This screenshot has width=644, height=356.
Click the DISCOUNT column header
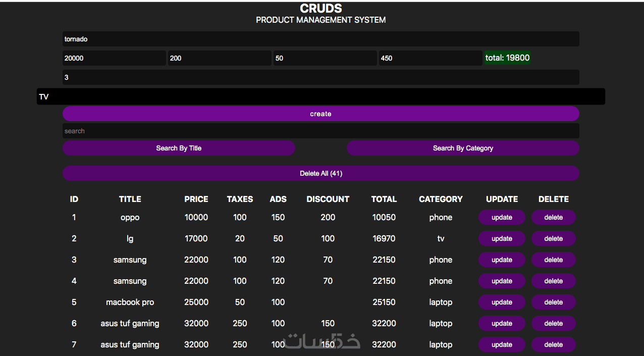click(328, 199)
